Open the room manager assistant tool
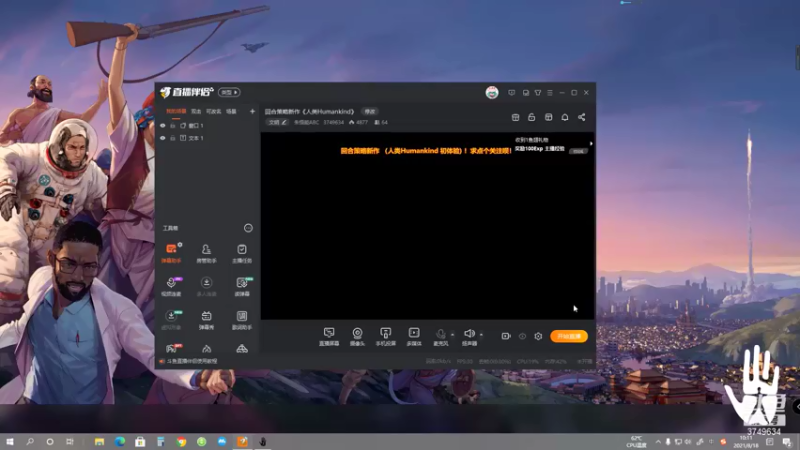The image size is (800, 450). coord(206,253)
